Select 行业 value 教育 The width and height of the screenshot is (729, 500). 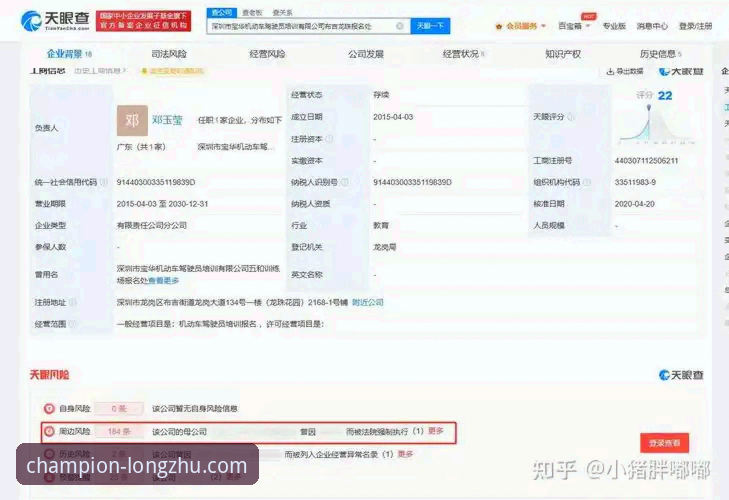coord(381,225)
